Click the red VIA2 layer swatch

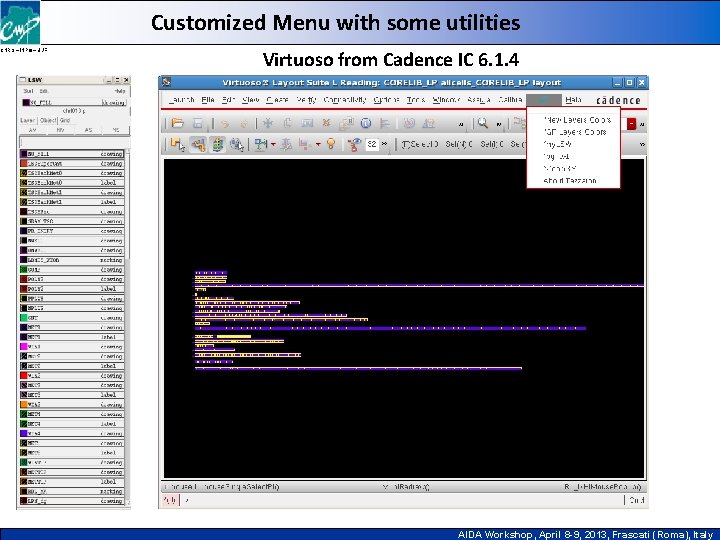click(x=23, y=376)
